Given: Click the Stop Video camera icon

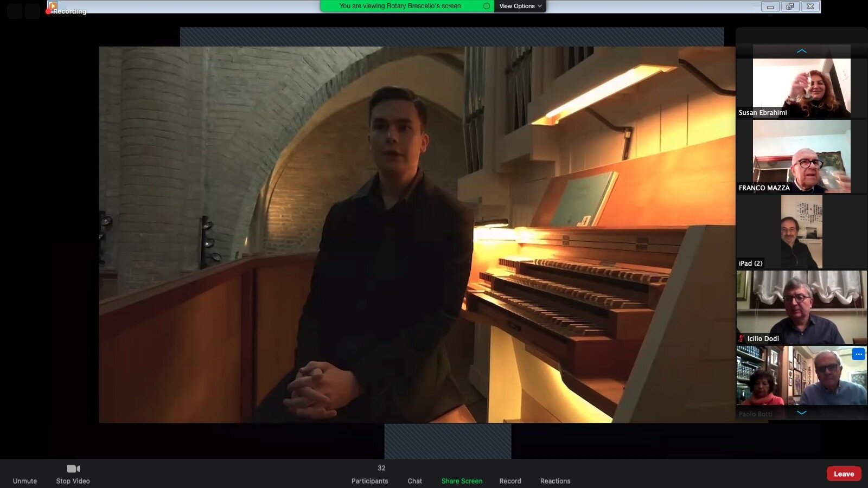Looking at the screenshot, I should [73, 468].
